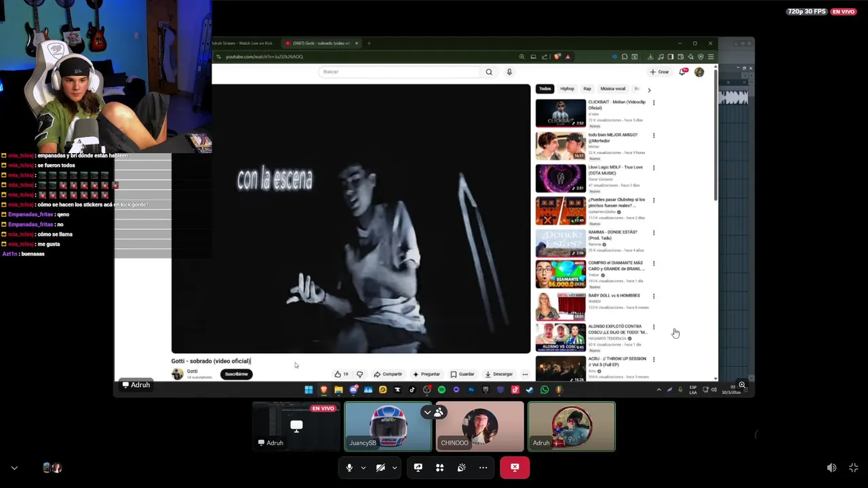Image resolution: width=868 pixels, height=488 pixels.
Task: Open YouTube notifications bell
Action: [684, 72]
